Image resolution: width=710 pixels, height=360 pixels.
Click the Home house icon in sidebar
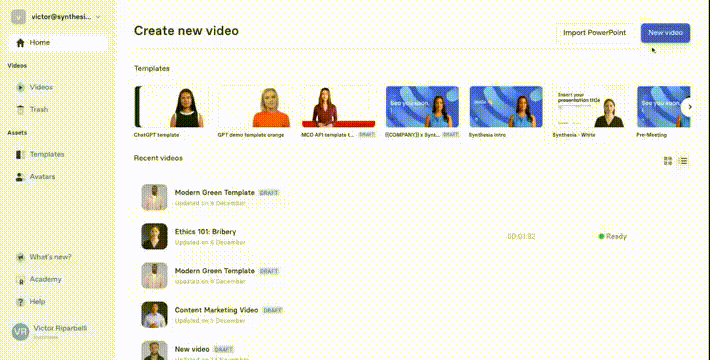pos(20,43)
